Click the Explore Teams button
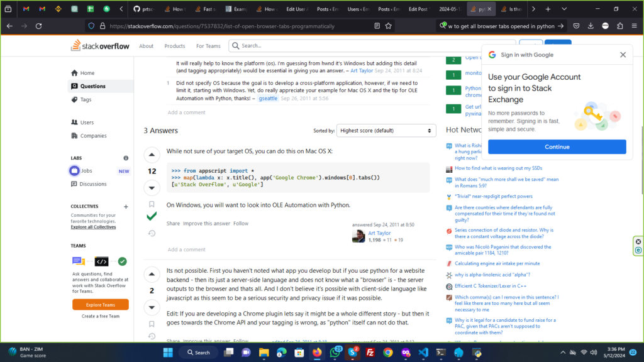The height and width of the screenshot is (362, 644). coord(100,304)
